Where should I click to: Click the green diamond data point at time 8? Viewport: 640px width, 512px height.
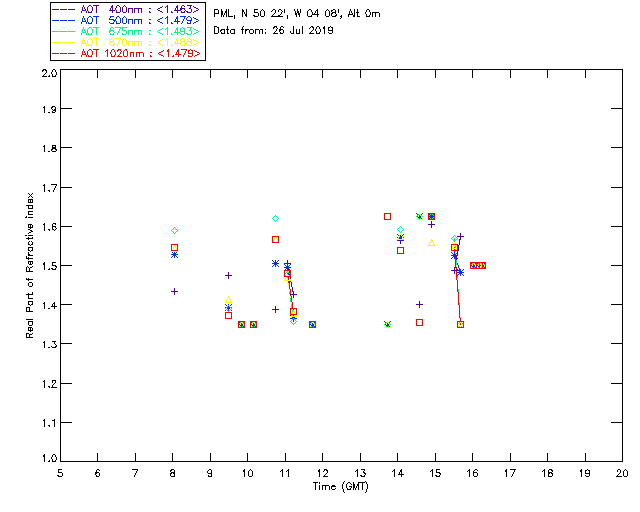[174, 231]
